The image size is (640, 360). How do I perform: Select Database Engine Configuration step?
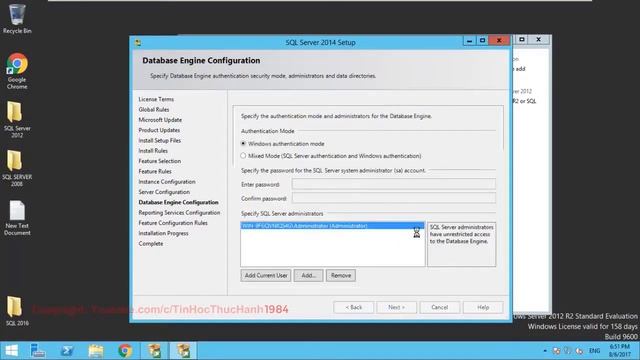pyautogui.click(x=178, y=202)
